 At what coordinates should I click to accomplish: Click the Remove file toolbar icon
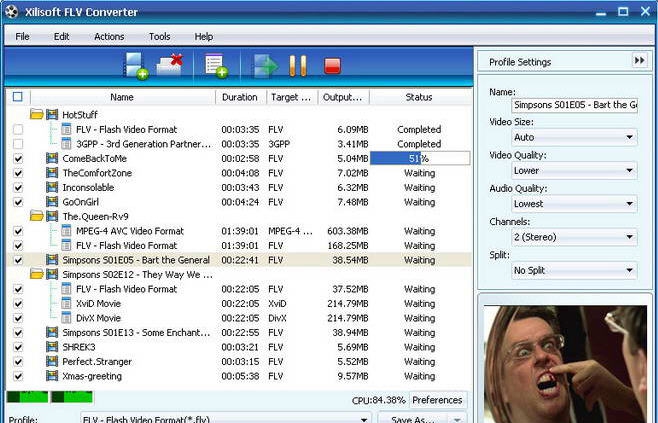pos(170,66)
